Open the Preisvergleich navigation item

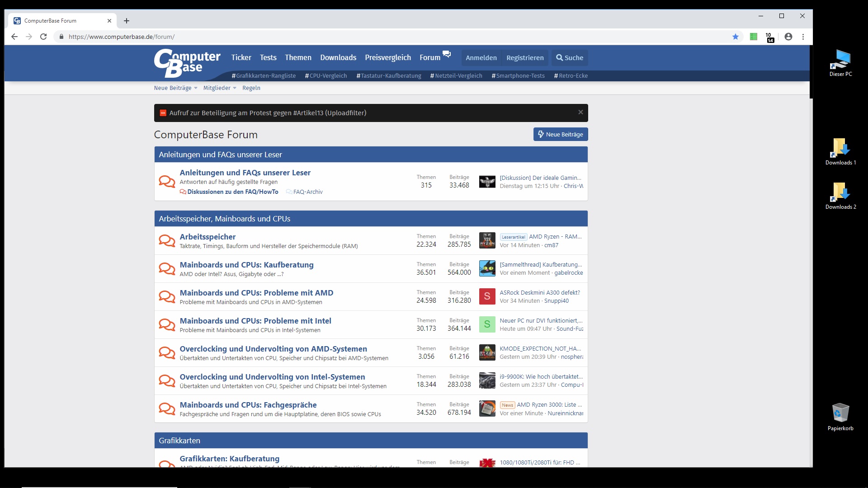coord(388,57)
